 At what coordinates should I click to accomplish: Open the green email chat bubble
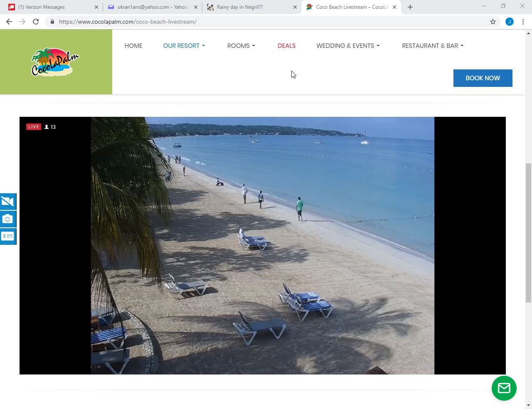(x=504, y=388)
